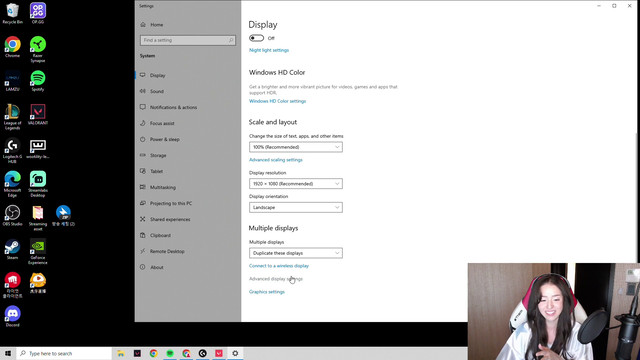Select the Focus assist moon icon
The height and width of the screenshot is (360, 640).
coord(143,123)
